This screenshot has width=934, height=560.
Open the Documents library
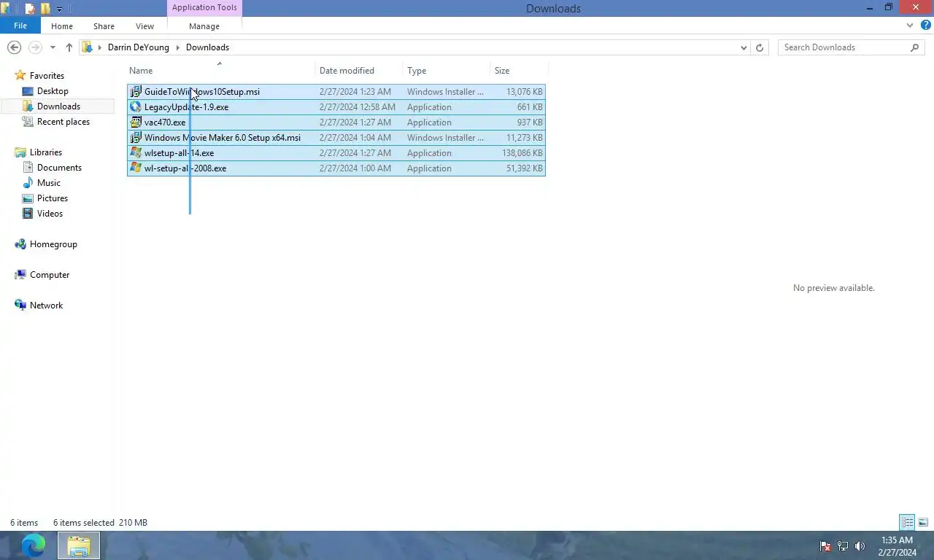click(x=59, y=168)
